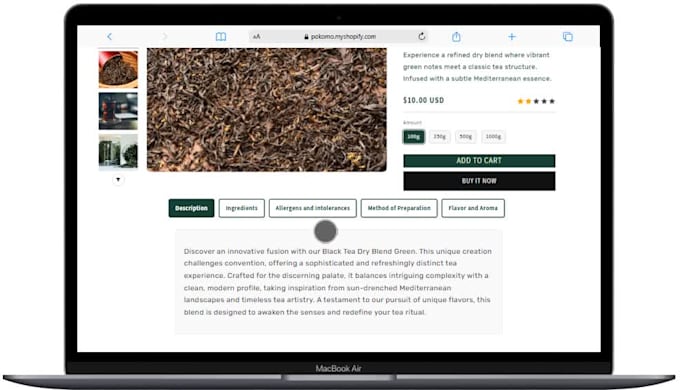
Task: Open the Allergens and Intolerances tab
Action: (x=313, y=208)
